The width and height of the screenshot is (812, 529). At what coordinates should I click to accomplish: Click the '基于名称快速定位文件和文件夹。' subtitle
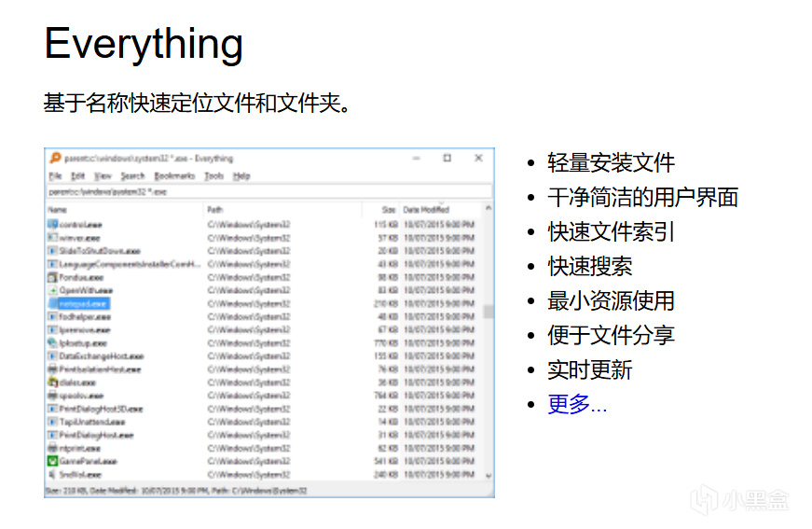(198, 103)
